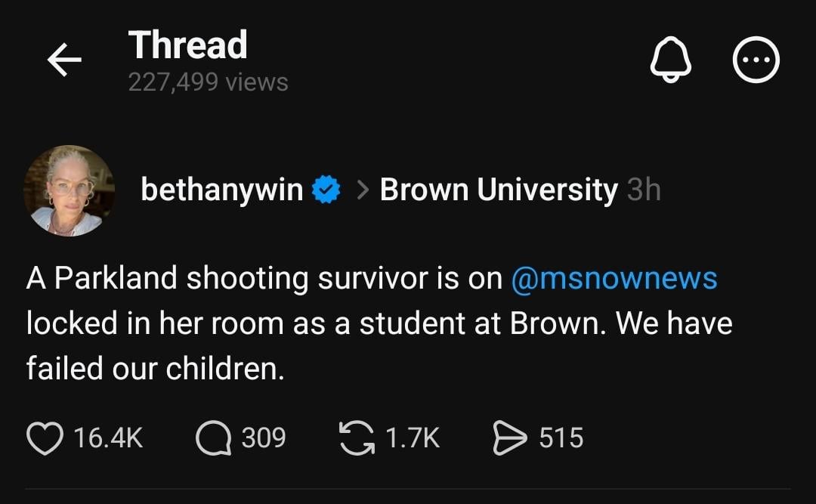Screen dimensions: 816x504
Task: Click the 309 replies count
Action: click(x=264, y=438)
